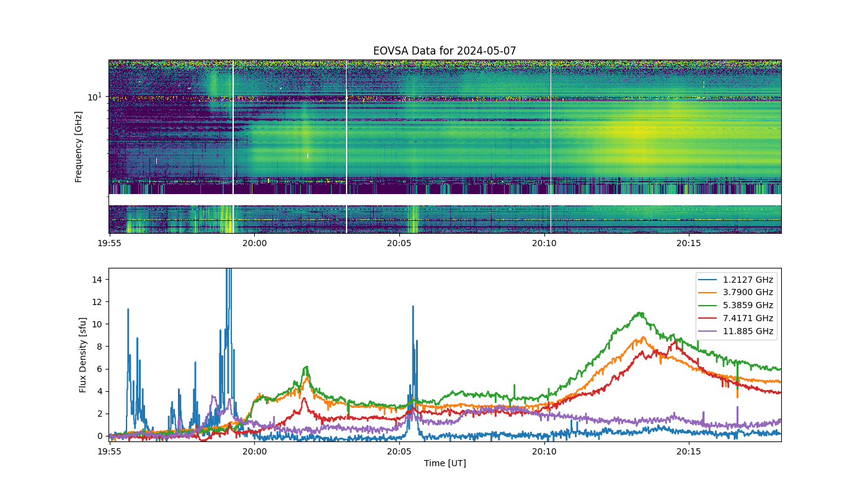The image size is (868, 496).
Task: Click the 20:15 tick label under flux plot
Action: (x=689, y=451)
